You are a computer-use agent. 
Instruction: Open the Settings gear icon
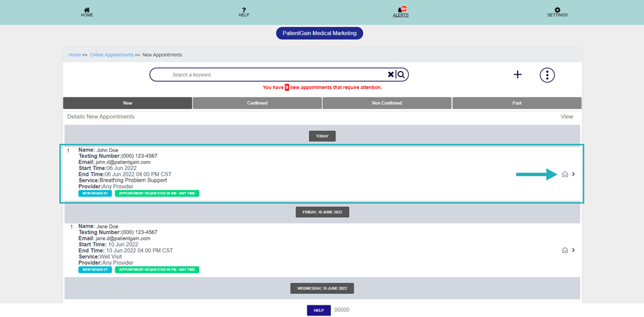[x=557, y=10]
